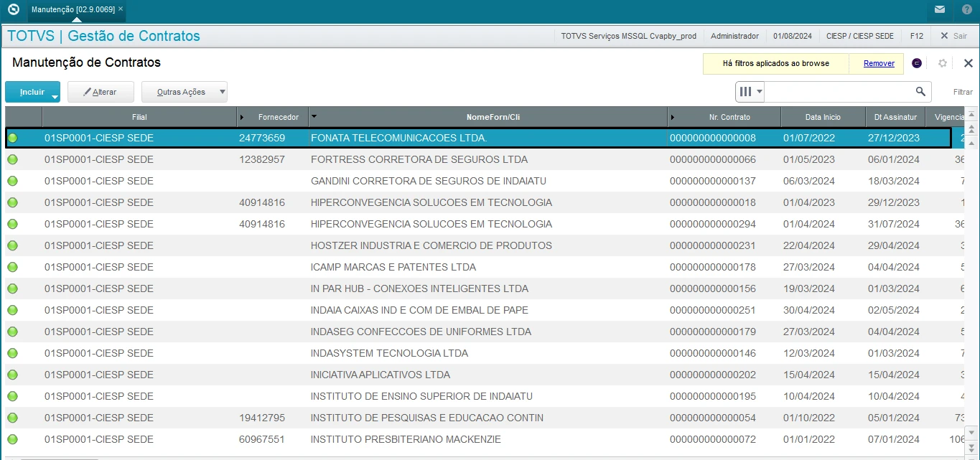Screen dimensions: 980x460
Task: Open the search column selector dropdown
Action: tap(750, 92)
